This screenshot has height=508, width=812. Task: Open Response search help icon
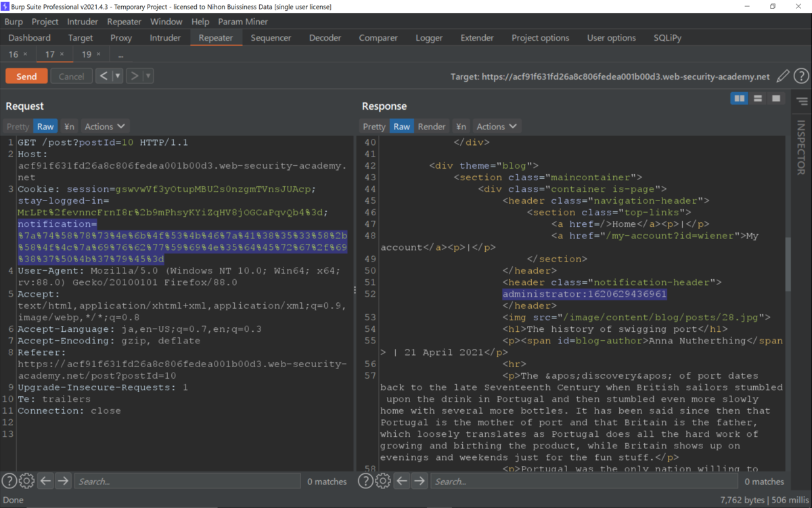pos(365,481)
